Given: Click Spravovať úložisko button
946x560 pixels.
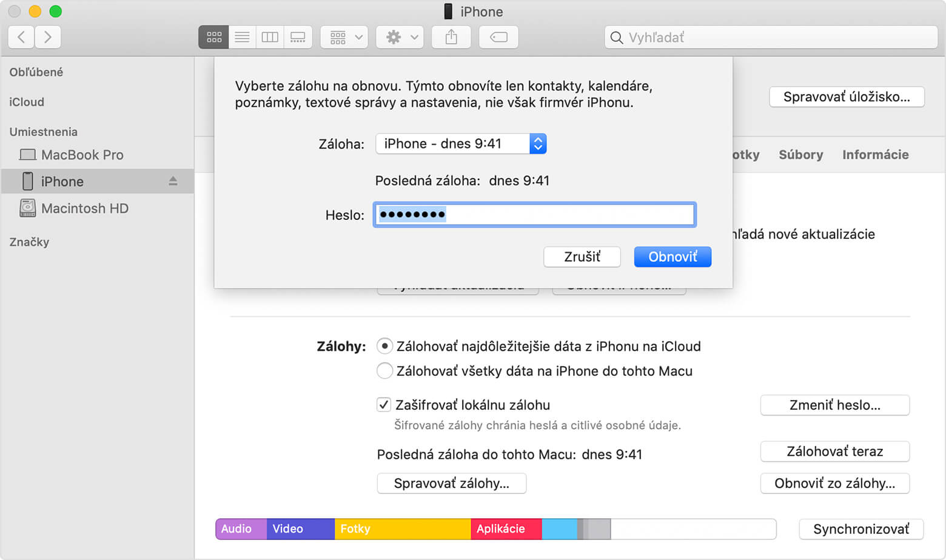Looking at the screenshot, I should tap(847, 97).
